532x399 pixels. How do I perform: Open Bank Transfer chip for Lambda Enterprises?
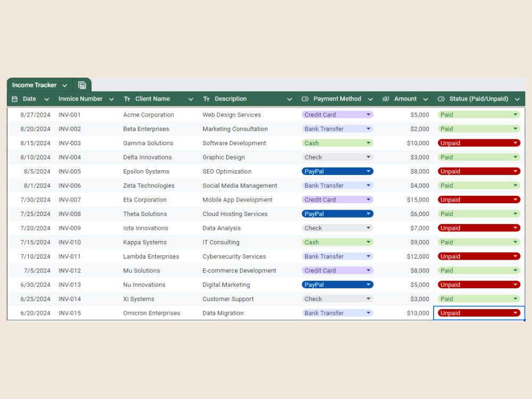[338, 256]
